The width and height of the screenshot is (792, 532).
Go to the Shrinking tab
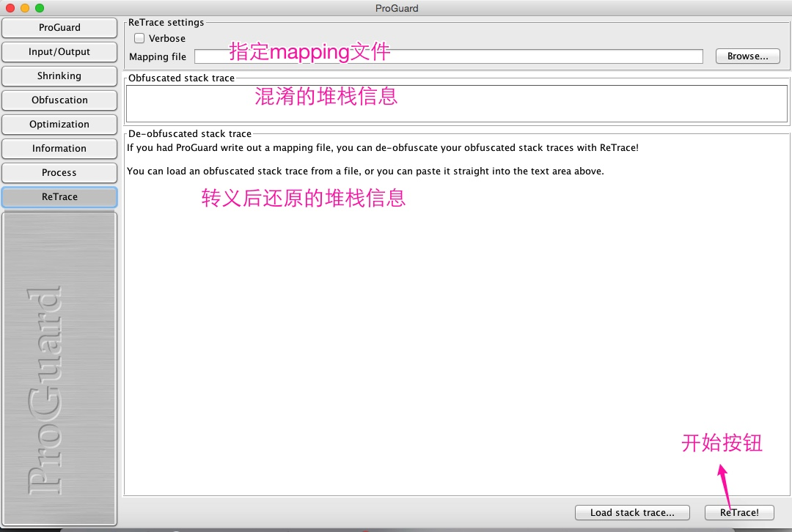[x=59, y=76]
